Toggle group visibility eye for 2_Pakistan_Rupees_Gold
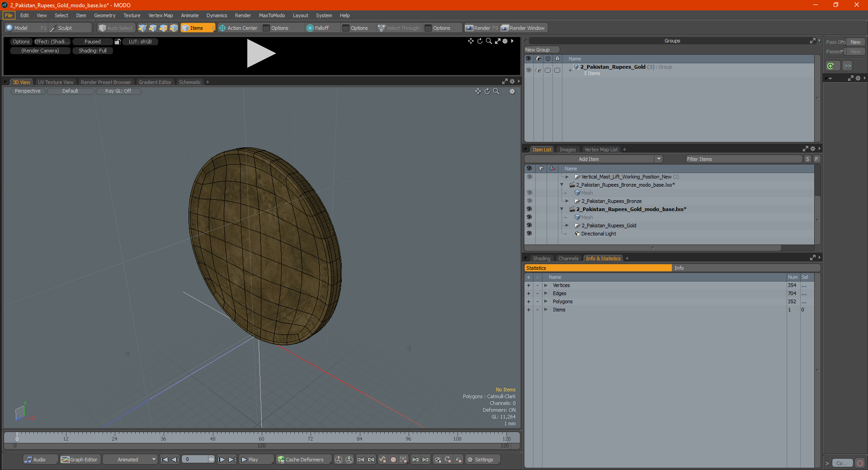 pyautogui.click(x=528, y=70)
